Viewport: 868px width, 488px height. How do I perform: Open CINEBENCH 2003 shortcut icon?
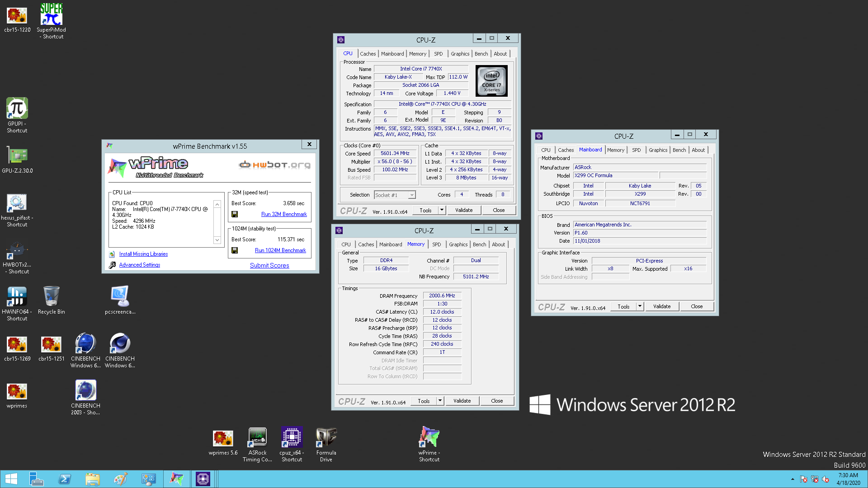(85, 397)
